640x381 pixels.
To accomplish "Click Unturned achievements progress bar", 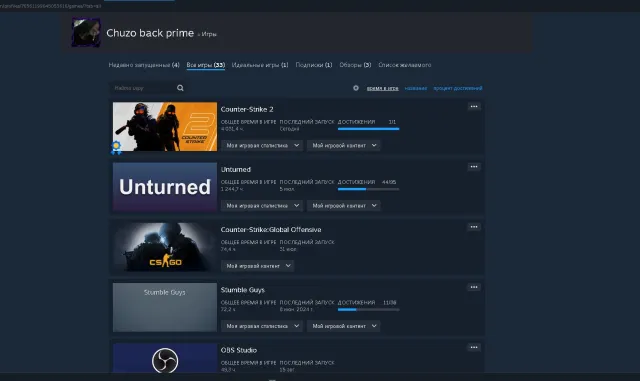I will click(x=369, y=189).
